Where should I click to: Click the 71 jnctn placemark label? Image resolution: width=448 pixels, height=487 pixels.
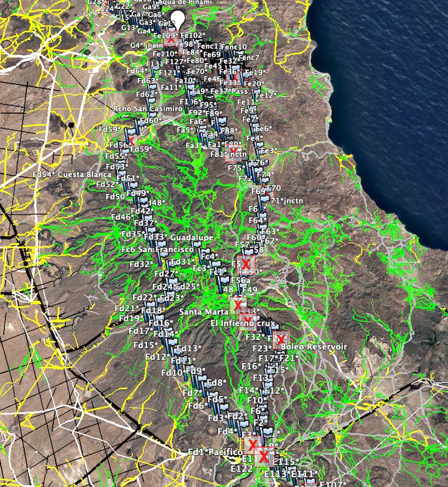click(286, 200)
